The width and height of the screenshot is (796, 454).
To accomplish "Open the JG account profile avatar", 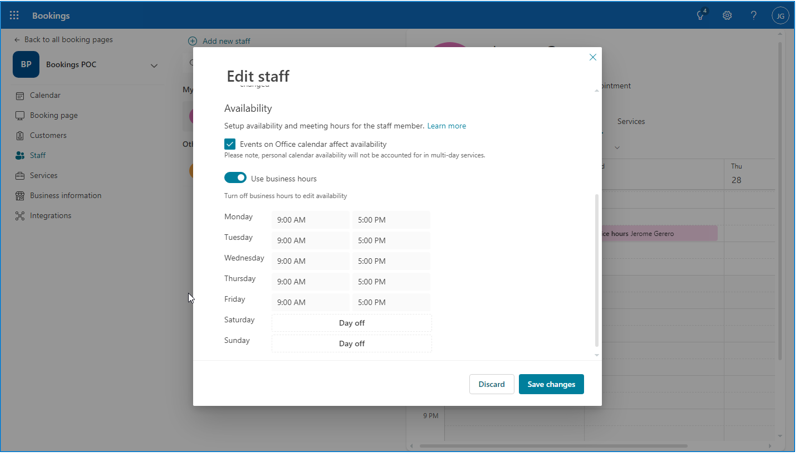I will pyautogui.click(x=780, y=16).
